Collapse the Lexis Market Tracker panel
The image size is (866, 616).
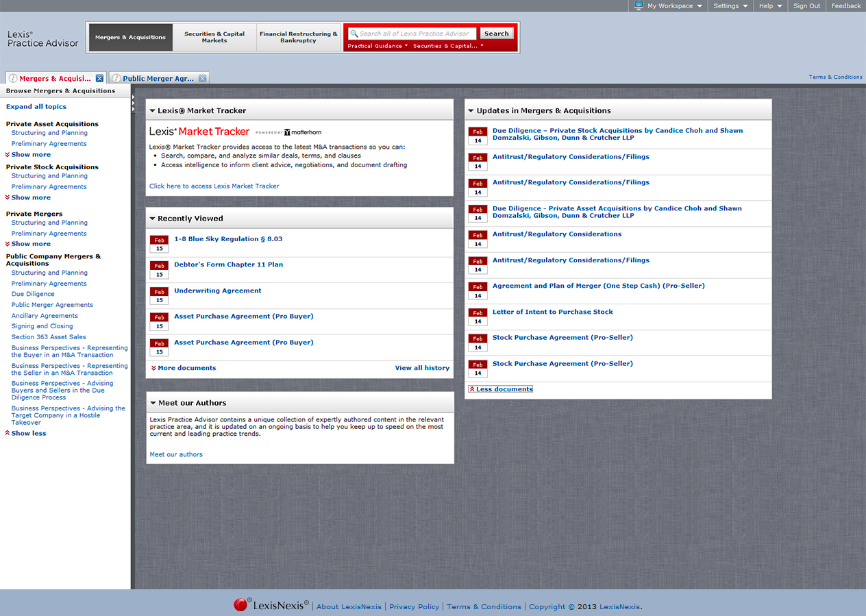pyautogui.click(x=153, y=110)
